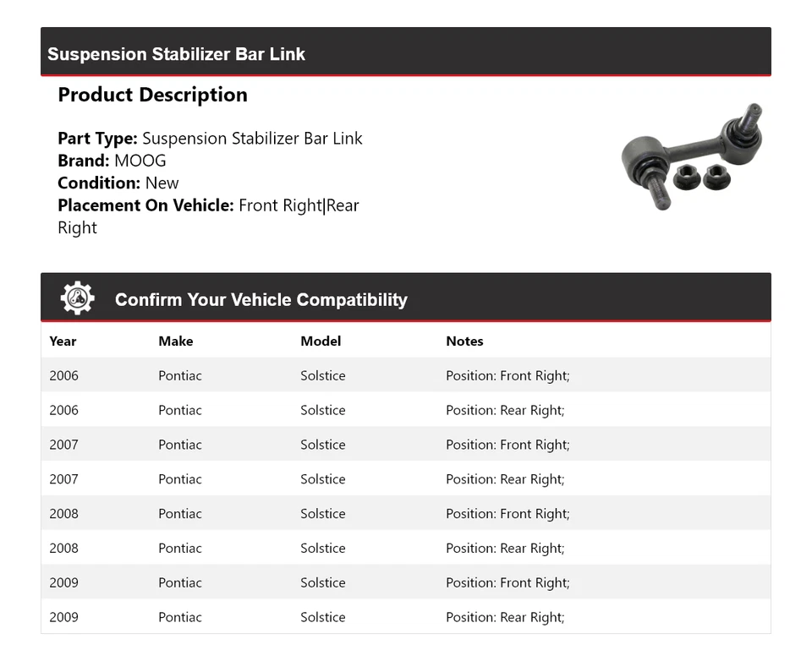Click the Notes column header
The height and width of the screenshot is (661, 812).
pyautogui.click(x=464, y=341)
